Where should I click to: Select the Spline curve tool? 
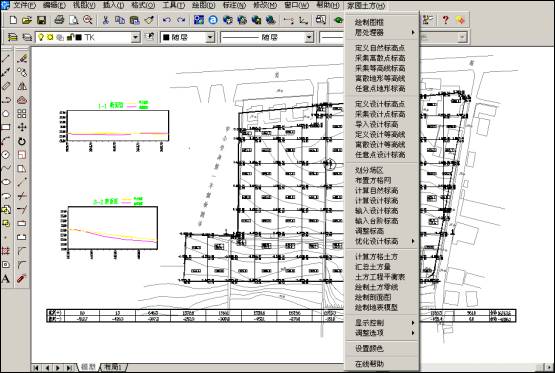(x=6, y=168)
